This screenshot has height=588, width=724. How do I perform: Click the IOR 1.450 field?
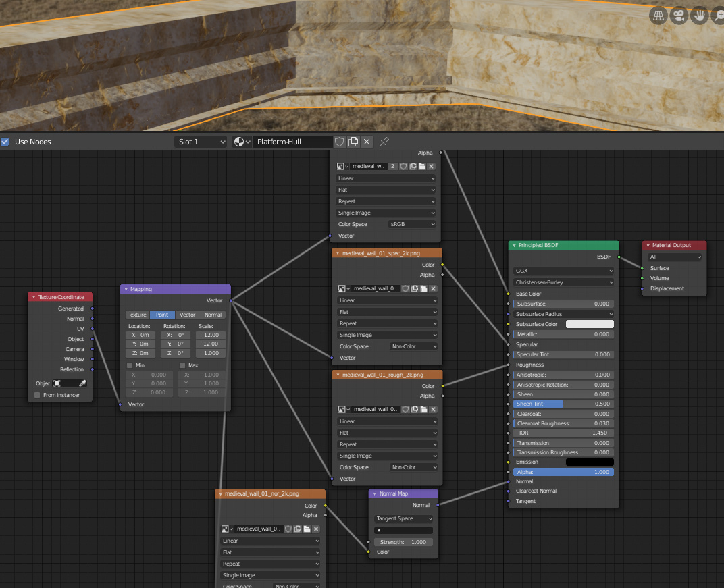(x=563, y=433)
